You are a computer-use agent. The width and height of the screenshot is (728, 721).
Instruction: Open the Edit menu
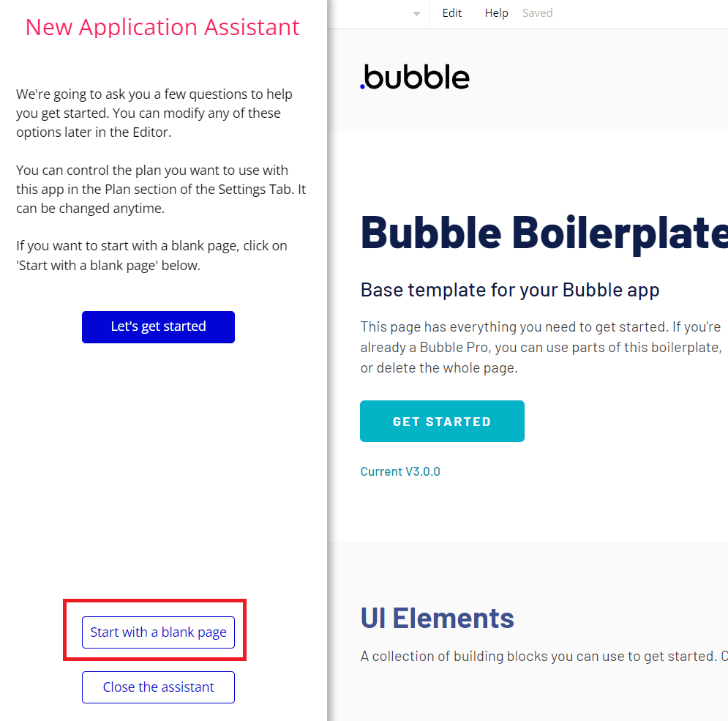tap(452, 13)
